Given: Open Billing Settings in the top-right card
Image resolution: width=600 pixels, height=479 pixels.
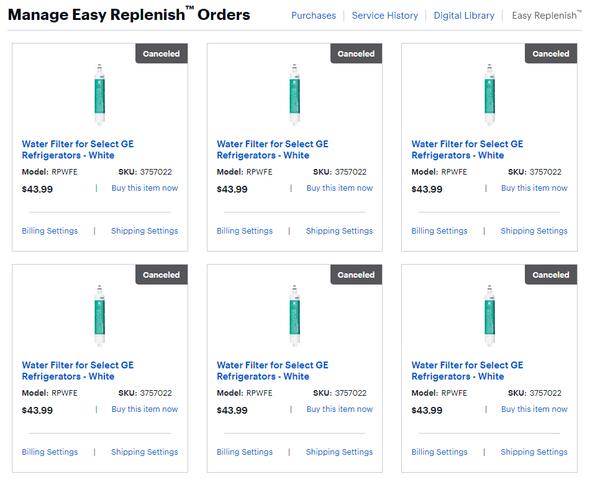Looking at the screenshot, I should pos(439,231).
